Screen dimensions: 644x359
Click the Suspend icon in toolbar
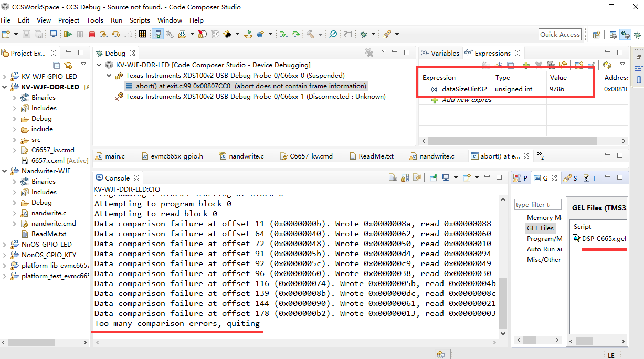click(x=80, y=34)
